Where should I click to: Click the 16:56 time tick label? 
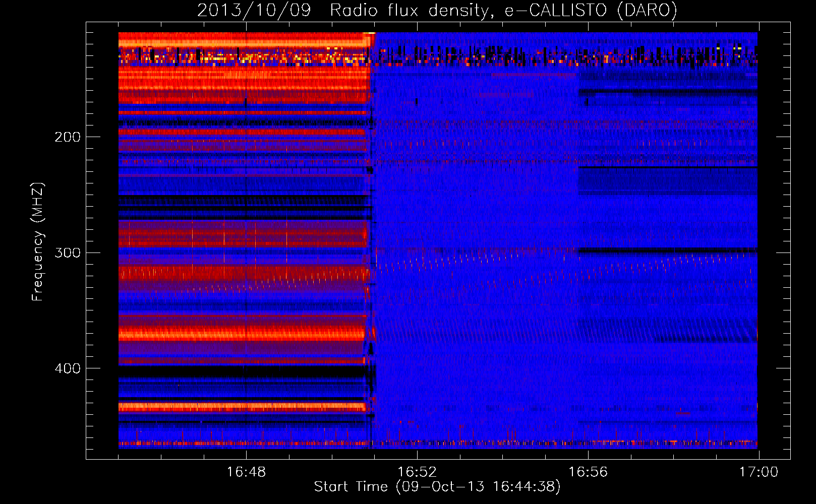tap(588, 472)
